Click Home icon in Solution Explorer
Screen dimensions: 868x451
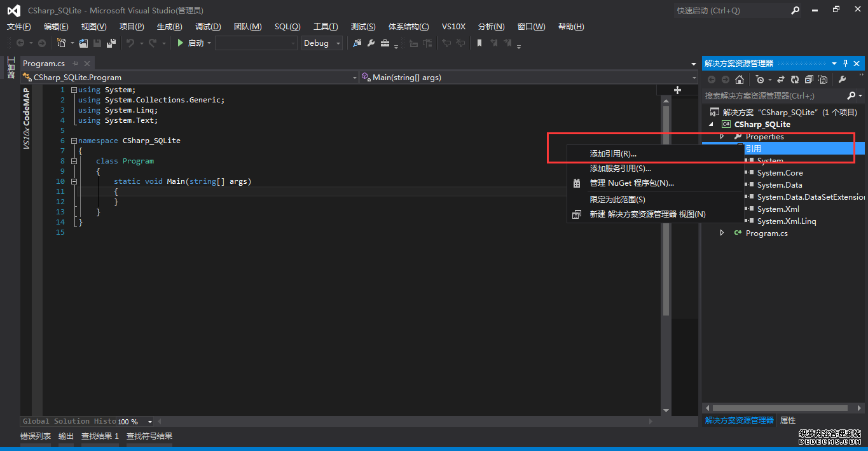tap(739, 80)
